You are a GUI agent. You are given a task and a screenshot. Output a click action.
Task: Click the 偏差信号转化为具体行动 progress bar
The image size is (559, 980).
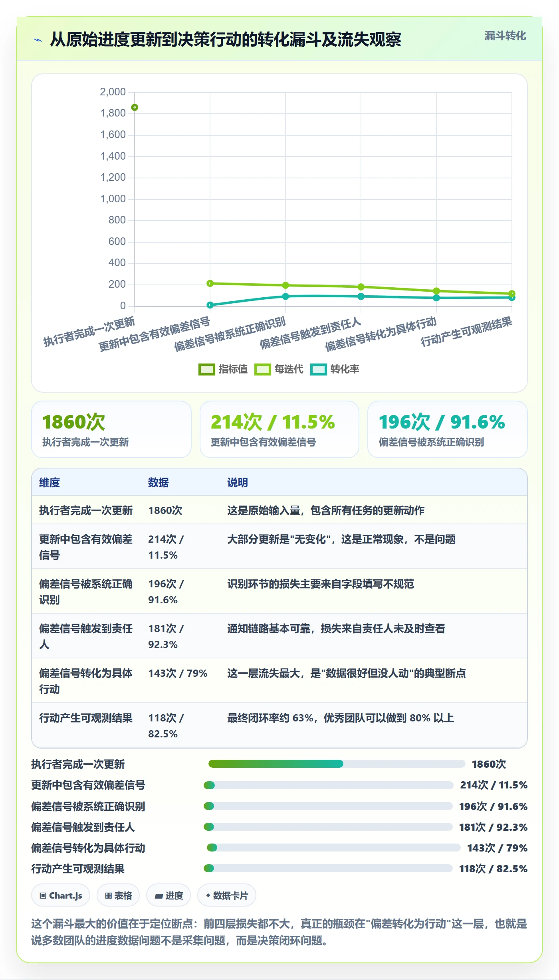click(334, 848)
